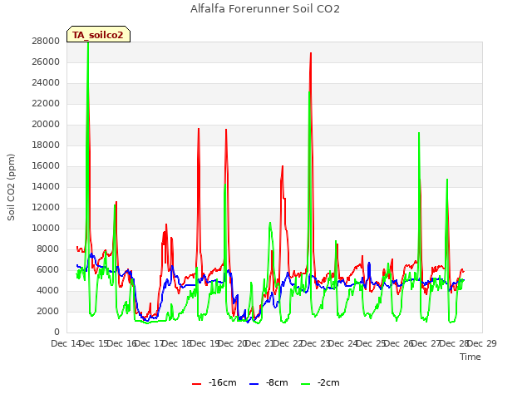Click the green -2cm legend color marker
Screen dimensions: 532x399
tap(306, 384)
